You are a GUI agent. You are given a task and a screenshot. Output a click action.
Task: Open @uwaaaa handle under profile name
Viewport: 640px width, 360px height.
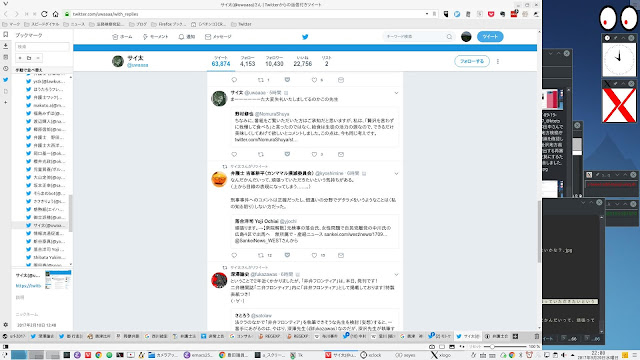[138, 65]
